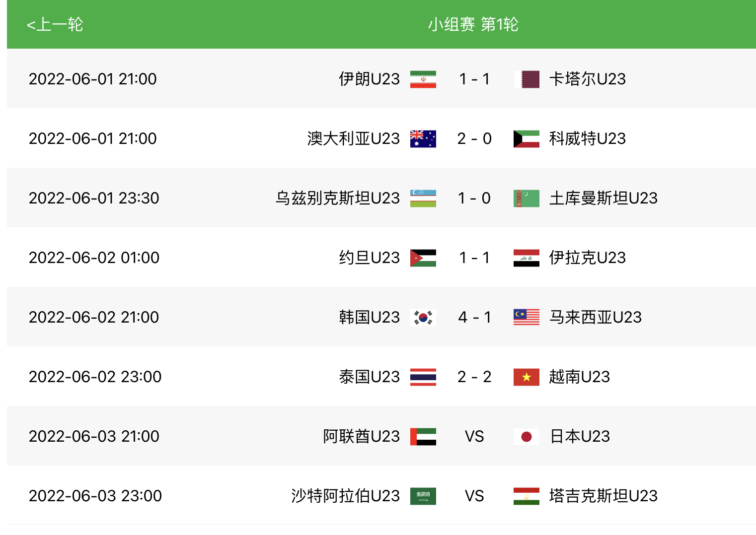The image size is (756, 535).
Task: Click the Malaysia U23 flag icon
Action: pyautogui.click(x=526, y=317)
